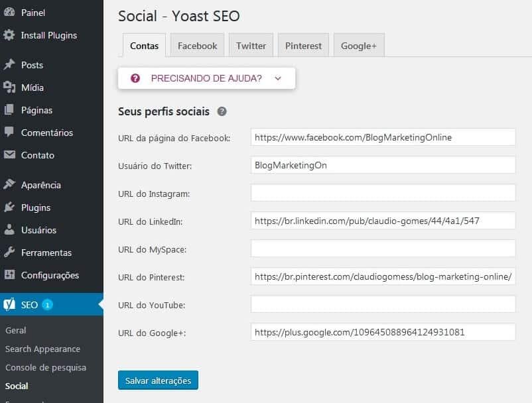532x403 pixels.
Task: Click the empty Instagram URL field
Action: 383,193
